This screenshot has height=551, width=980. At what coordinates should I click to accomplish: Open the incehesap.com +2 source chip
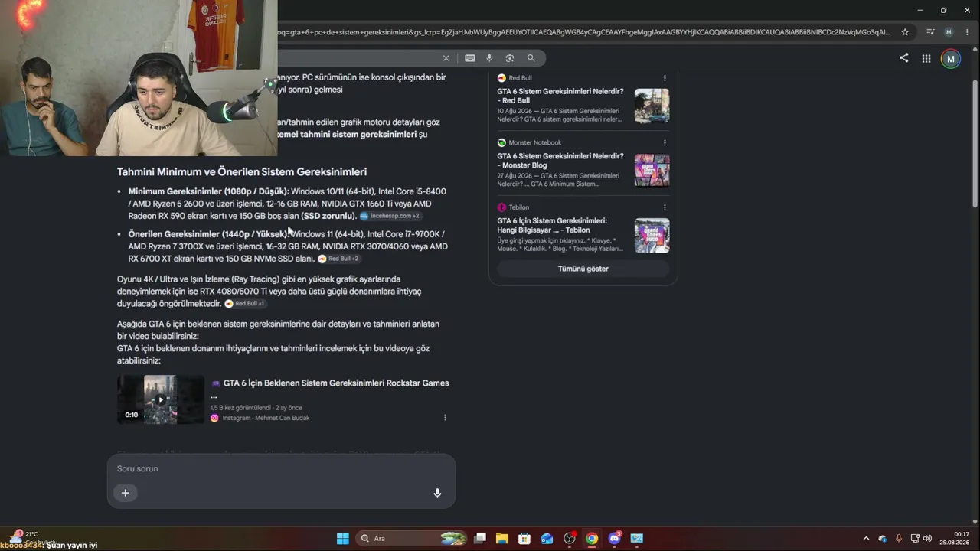390,216
